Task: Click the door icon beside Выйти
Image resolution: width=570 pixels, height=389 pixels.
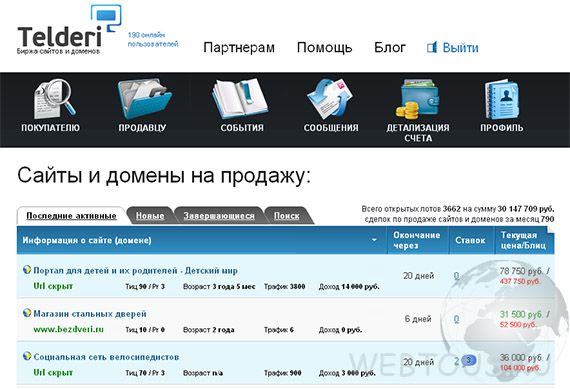Action: (x=432, y=47)
